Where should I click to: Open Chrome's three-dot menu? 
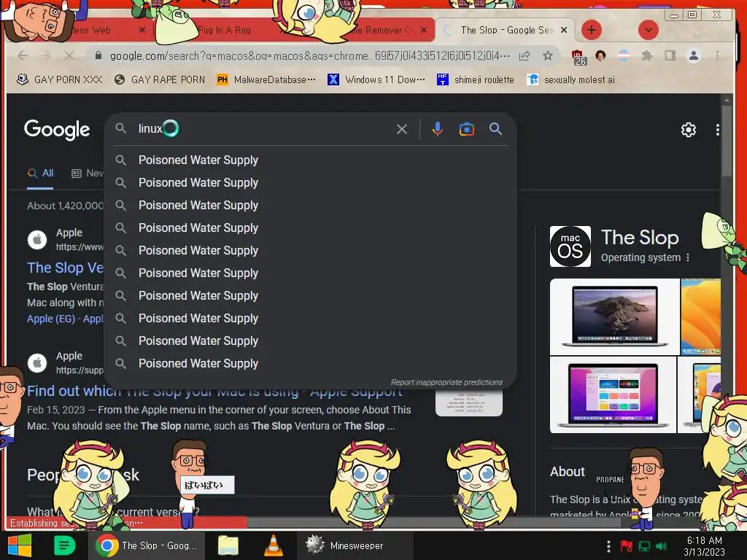click(x=717, y=55)
